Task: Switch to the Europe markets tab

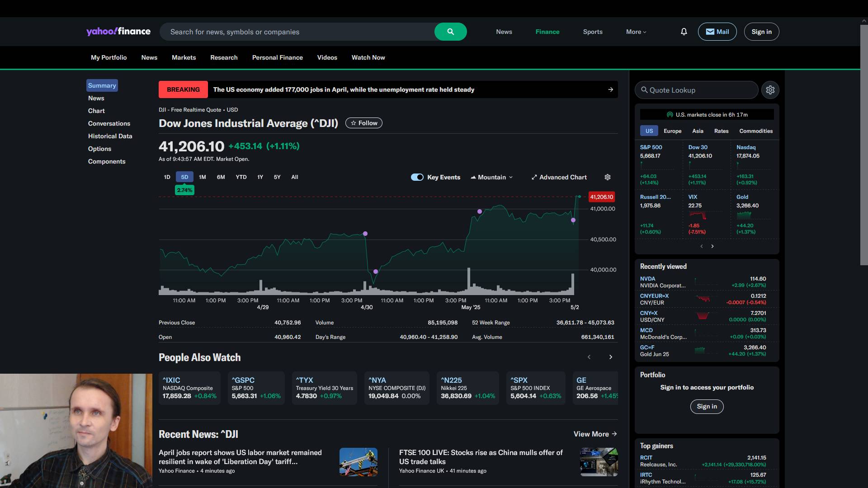Action: coord(672,131)
